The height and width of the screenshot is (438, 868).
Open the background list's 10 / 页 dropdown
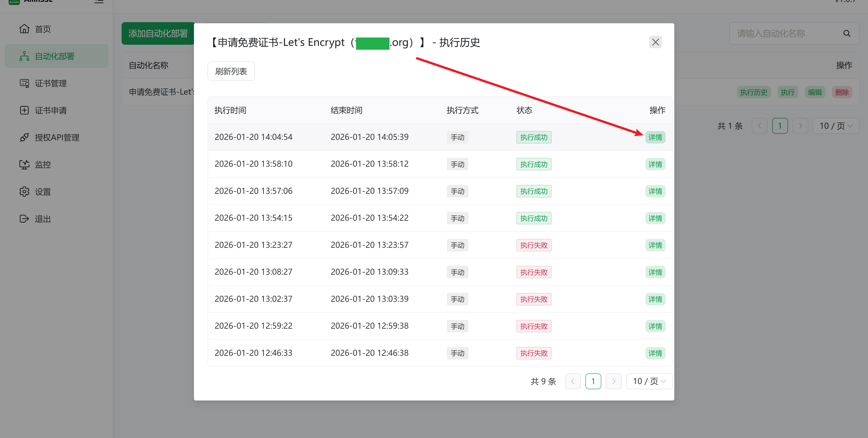[836, 126]
